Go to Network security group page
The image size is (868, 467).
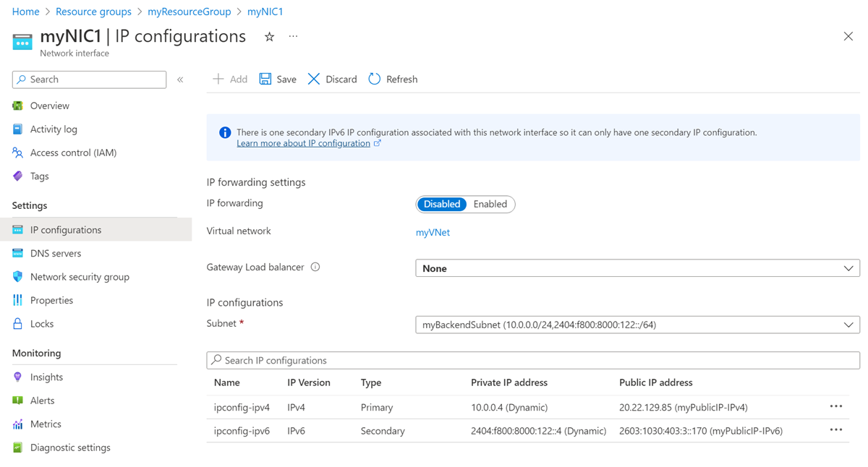(80, 277)
